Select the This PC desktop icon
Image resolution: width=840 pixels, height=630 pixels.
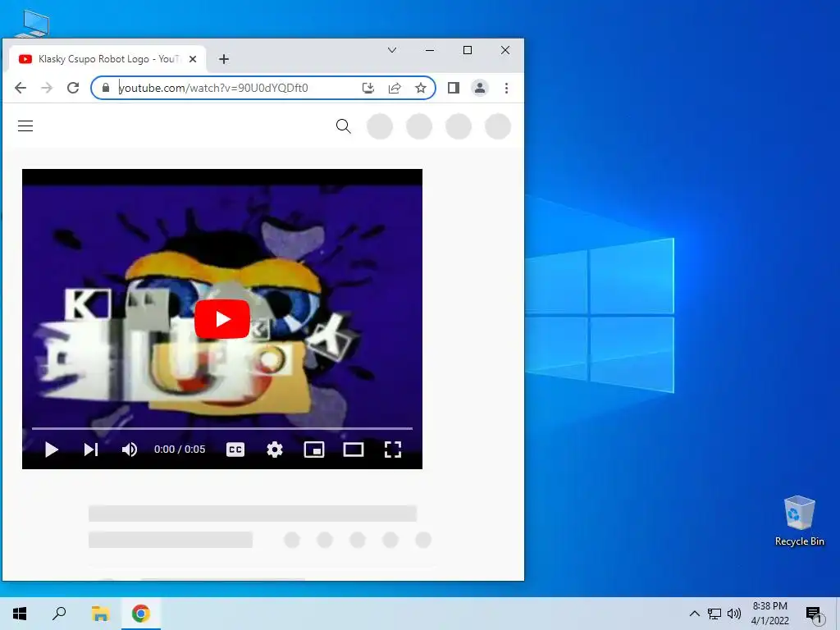[x=33, y=22]
